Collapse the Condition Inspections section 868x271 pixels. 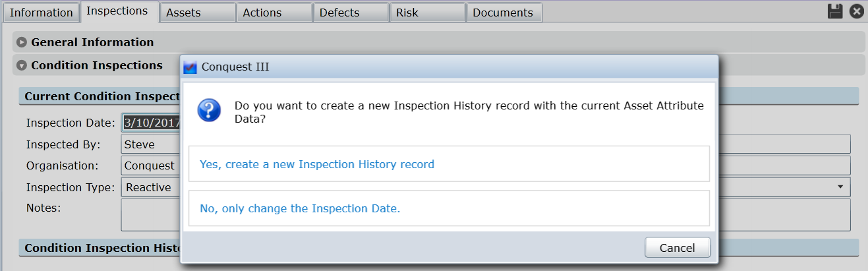(22, 65)
